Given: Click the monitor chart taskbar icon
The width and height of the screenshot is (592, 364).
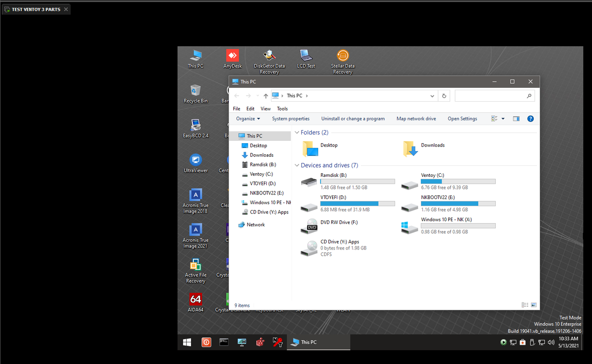Looking at the screenshot, I should pyautogui.click(x=242, y=342).
